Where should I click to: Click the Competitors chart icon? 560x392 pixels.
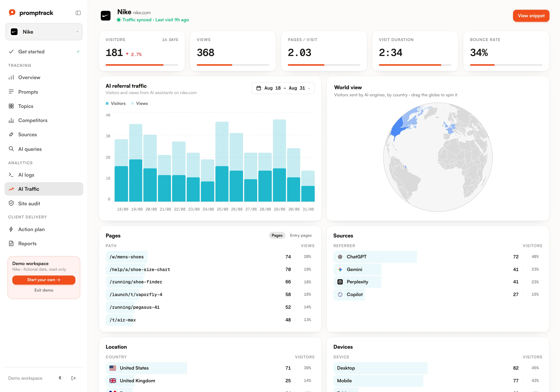tap(11, 120)
